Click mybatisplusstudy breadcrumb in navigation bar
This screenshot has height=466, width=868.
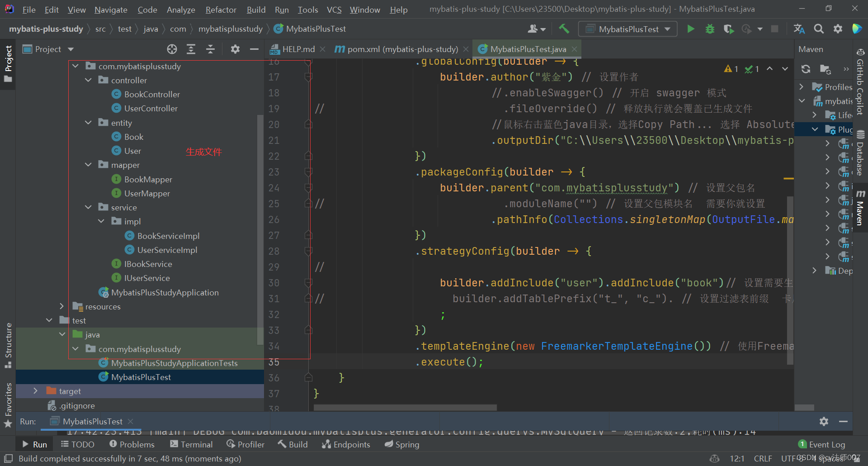pyautogui.click(x=231, y=29)
